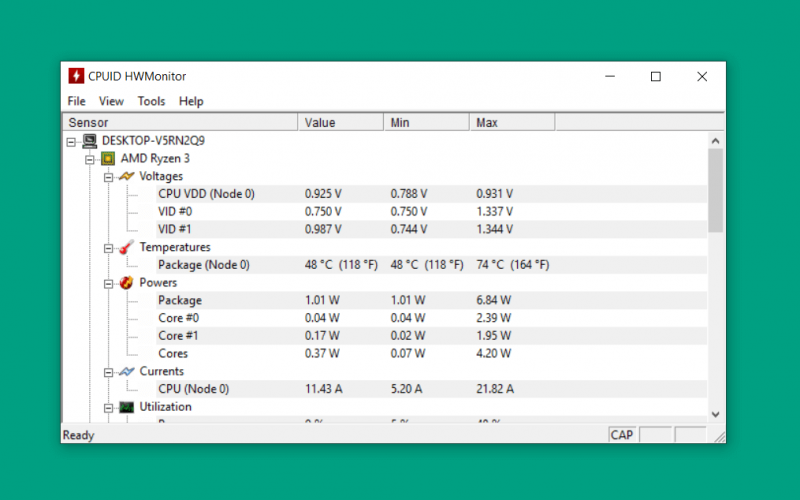The width and height of the screenshot is (800, 500).
Task: Collapse the Currents group
Action: 108,373
